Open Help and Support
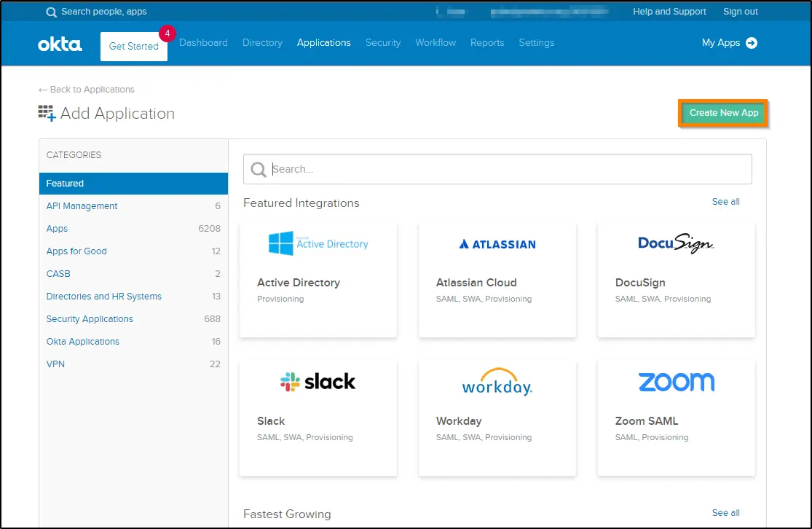 (x=669, y=12)
